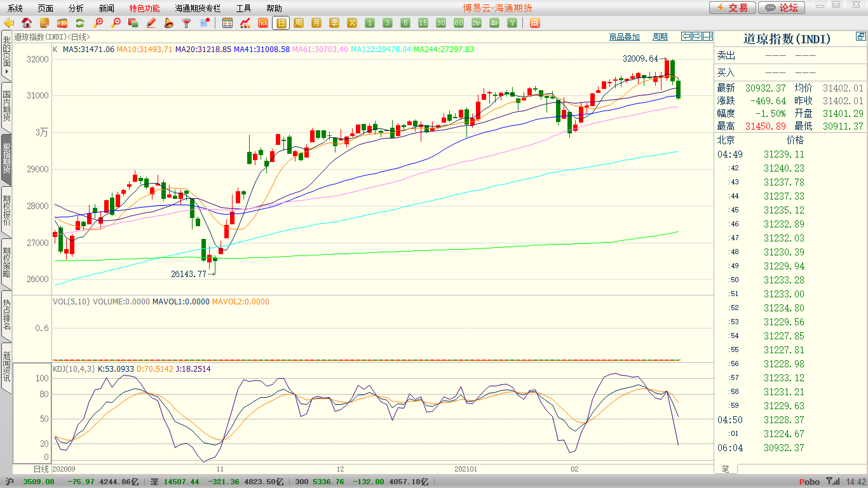Open the red funnel filter icon
868x488 pixels.
coord(186,23)
